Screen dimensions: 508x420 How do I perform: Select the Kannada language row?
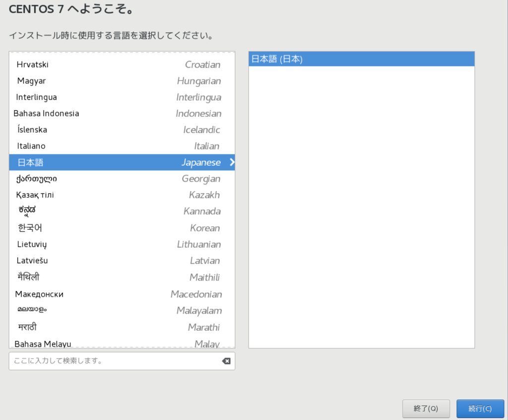pyautogui.click(x=122, y=211)
